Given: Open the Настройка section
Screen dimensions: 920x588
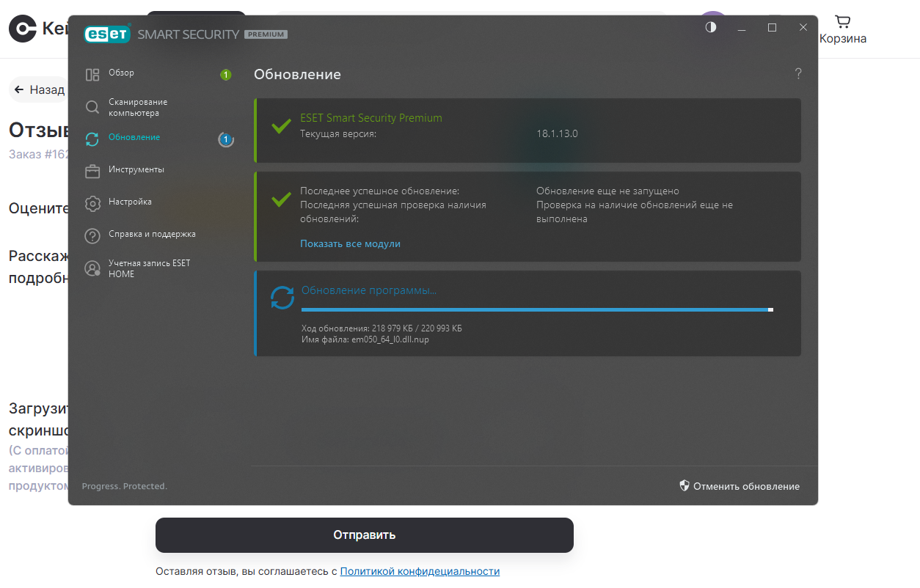Looking at the screenshot, I should tap(130, 202).
